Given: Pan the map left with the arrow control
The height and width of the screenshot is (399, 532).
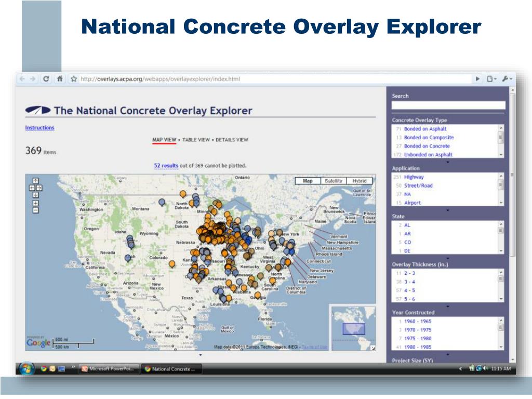Looking at the screenshot, I should point(32,188).
